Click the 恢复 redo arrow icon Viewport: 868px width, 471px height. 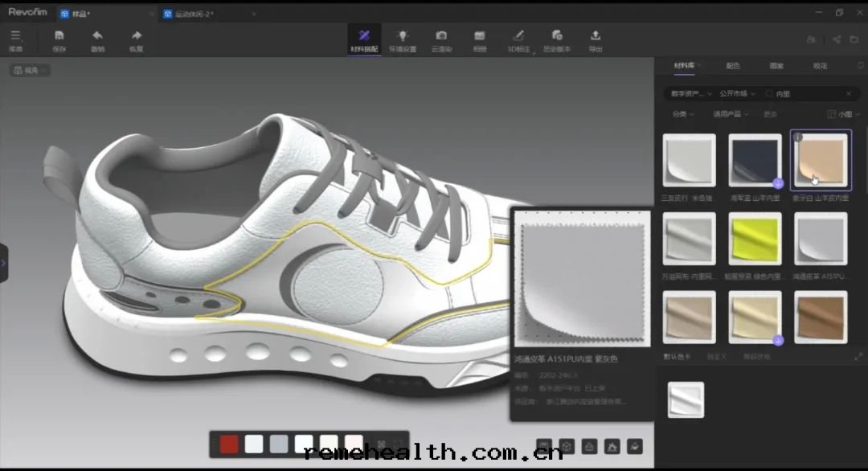pyautogui.click(x=136, y=36)
